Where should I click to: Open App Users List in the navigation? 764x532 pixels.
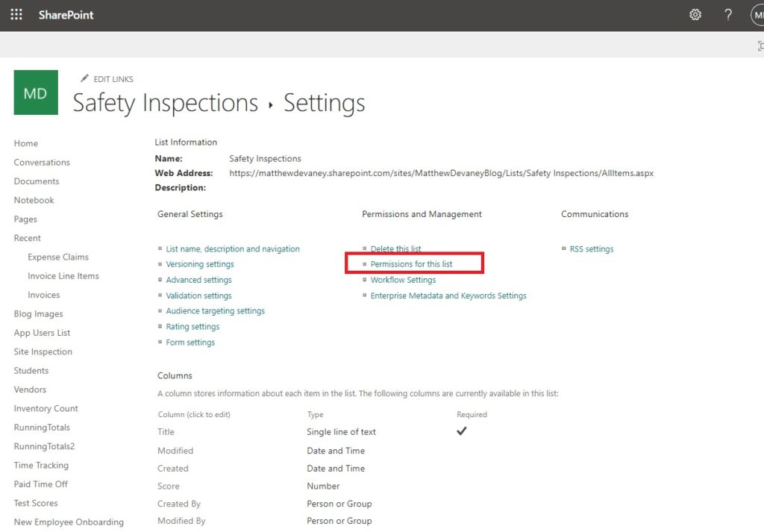click(42, 333)
